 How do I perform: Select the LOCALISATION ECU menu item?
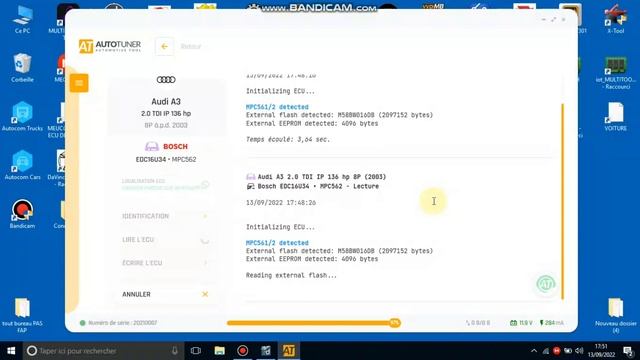165,184
